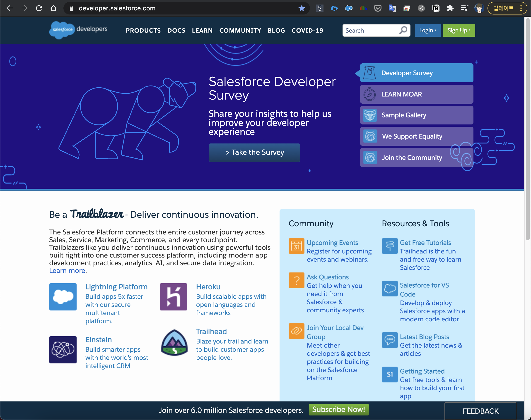531x420 pixels.
Task: Click the Upcoming Events calendar icon
Action: [296, 246]
